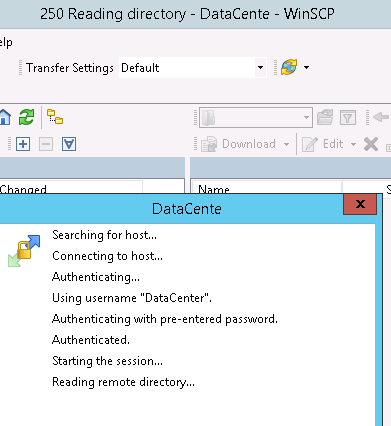The image size is (391, 426).
Task: Click the Edit button
Action: tap(323, 144)
